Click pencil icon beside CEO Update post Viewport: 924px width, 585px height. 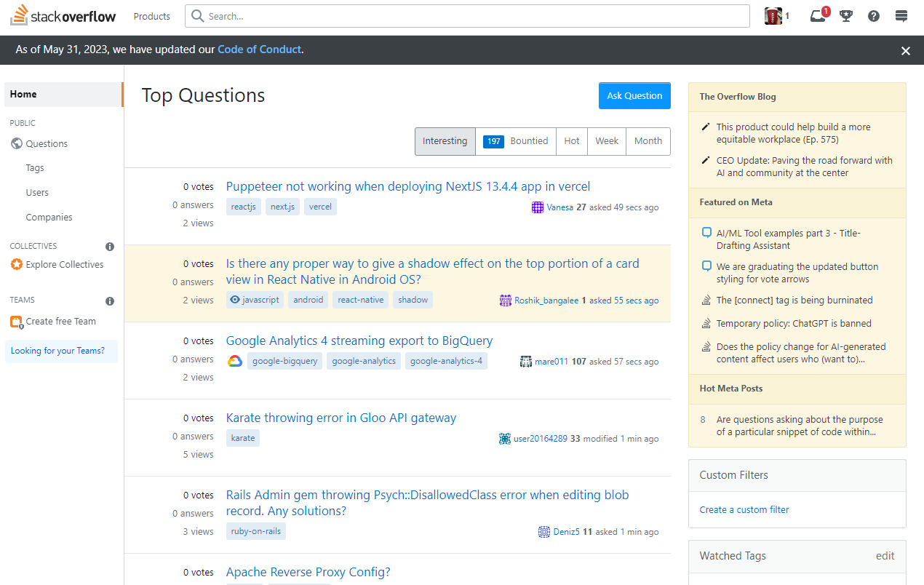pos(705,160)
